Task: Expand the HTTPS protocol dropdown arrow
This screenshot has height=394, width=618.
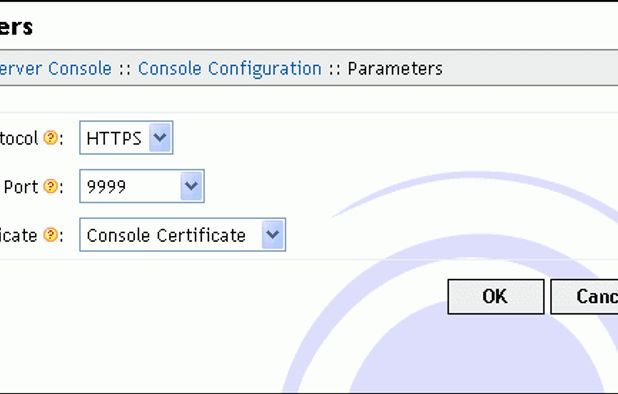Action: (160, 138)
